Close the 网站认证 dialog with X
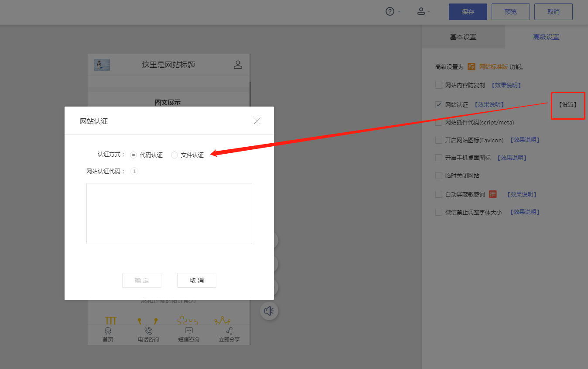The height and width of the screenshot is (369, 588). pos(257,121)
